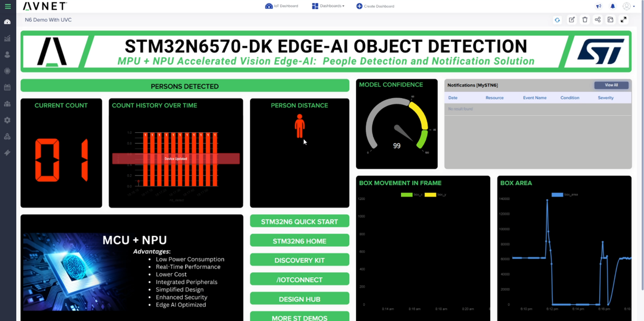Open the notifications bell icon
Image resolution: width=644 pixels, height=321 pixels.
pos(612,6)
